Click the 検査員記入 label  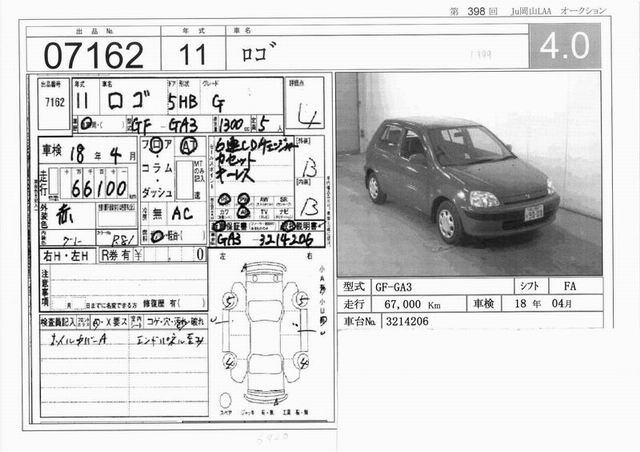[58, 322]
